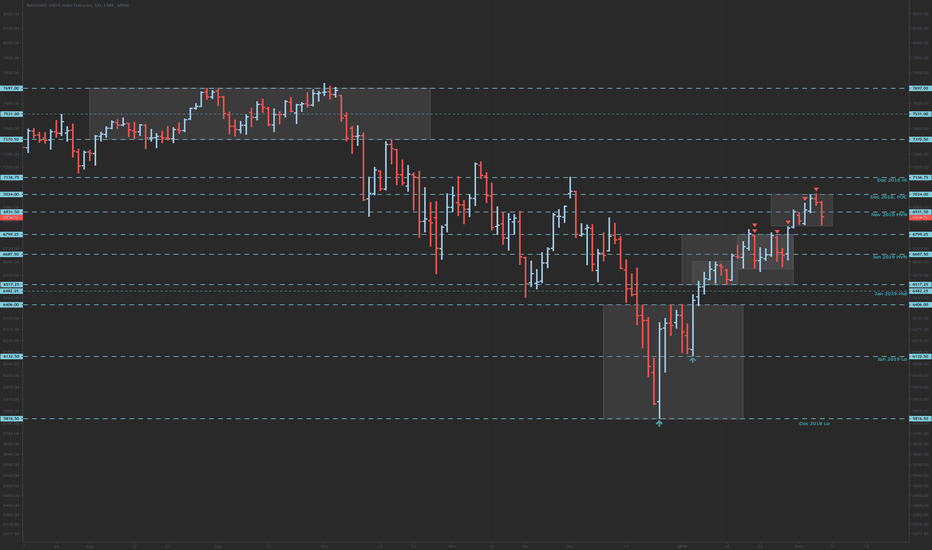This screenshot has height=550, width=932.
Task: Click the shaded range box spanning August to October
Action: (x=260, y=114)
